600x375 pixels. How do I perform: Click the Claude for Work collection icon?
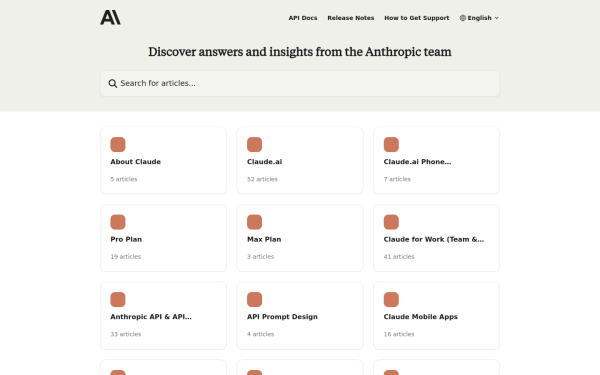[391, 222]
